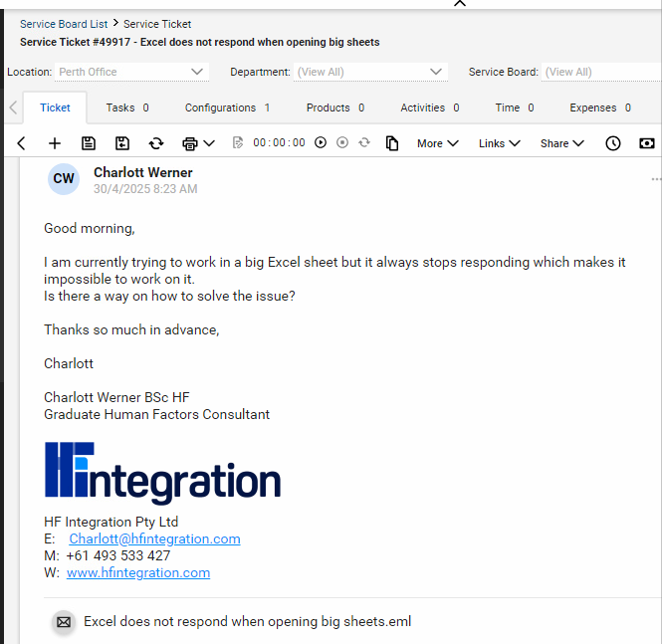The height and width of the screenshot is (644, 662).
Task: Click the Service Ticket breadcrumb
Action: pos(157,24)
